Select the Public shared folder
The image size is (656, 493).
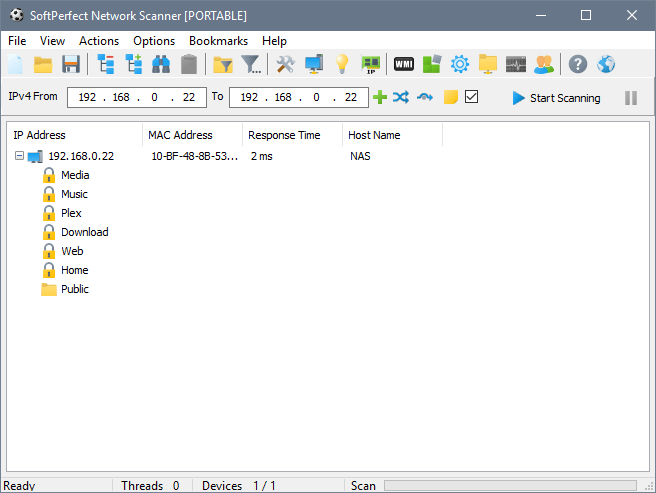[x=75, y=289]
